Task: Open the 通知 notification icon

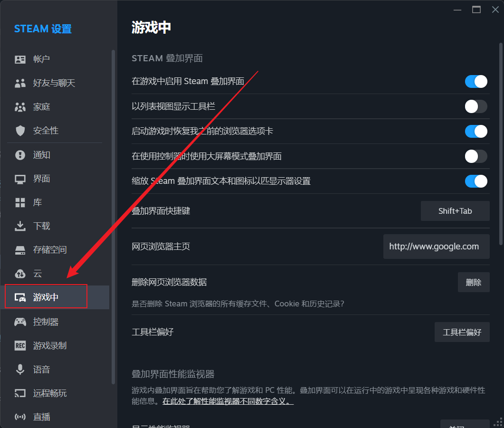Action: (20, 155)
